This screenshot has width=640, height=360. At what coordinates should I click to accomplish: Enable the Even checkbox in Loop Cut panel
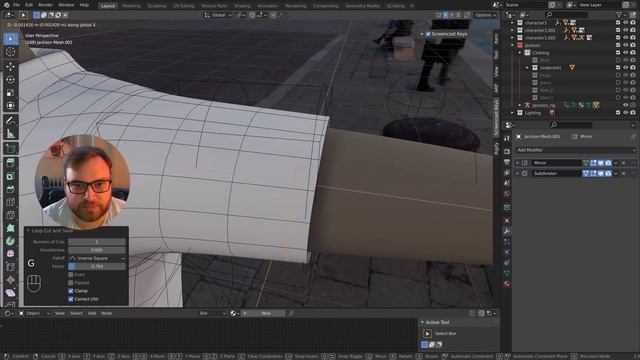coord(71,275)
